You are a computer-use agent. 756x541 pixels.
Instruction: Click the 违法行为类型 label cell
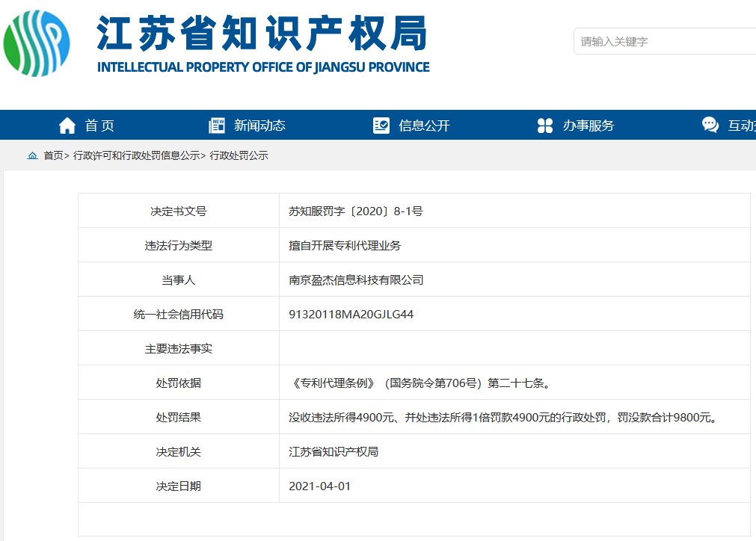pos(179,245)
